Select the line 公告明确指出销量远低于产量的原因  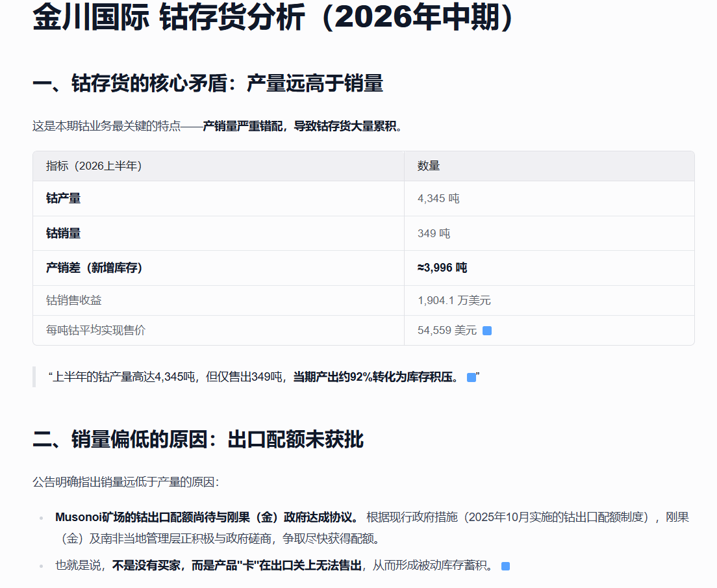126,482
